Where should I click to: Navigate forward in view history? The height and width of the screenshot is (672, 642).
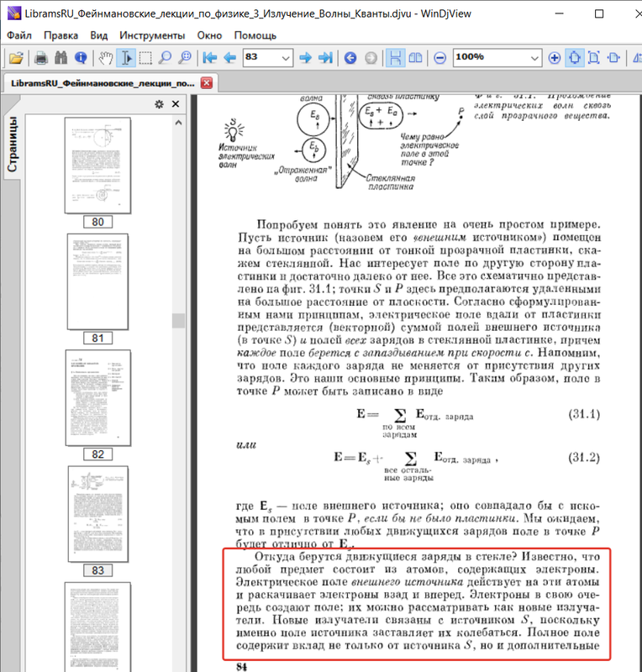click(371, 58)
